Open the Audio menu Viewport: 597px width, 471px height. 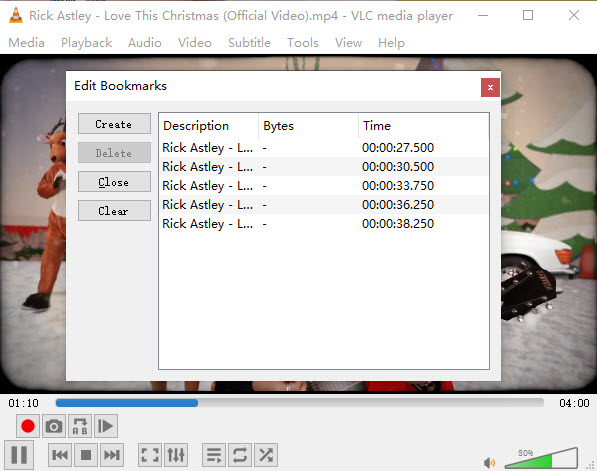click(145, 43)
